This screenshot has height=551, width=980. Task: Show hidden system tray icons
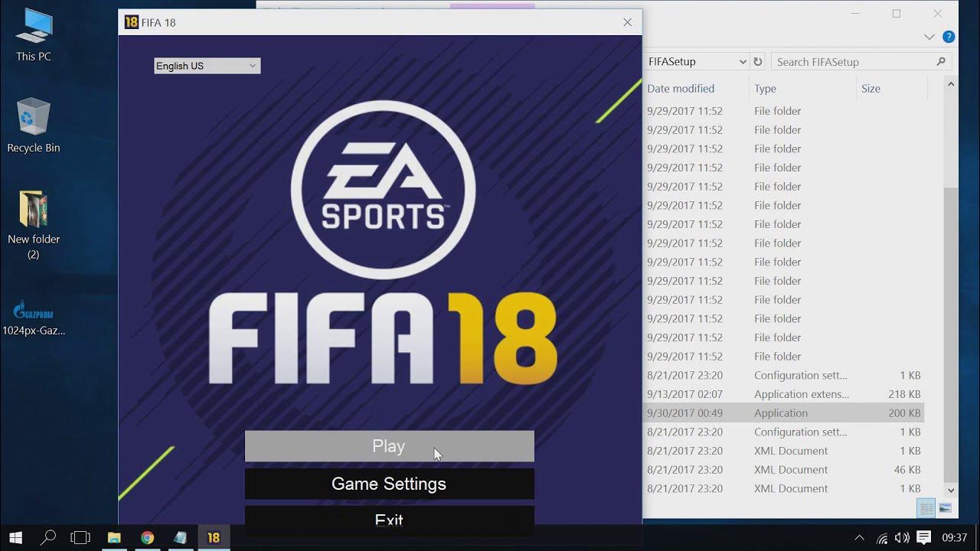pyautogui.click(x=859, y=537)
